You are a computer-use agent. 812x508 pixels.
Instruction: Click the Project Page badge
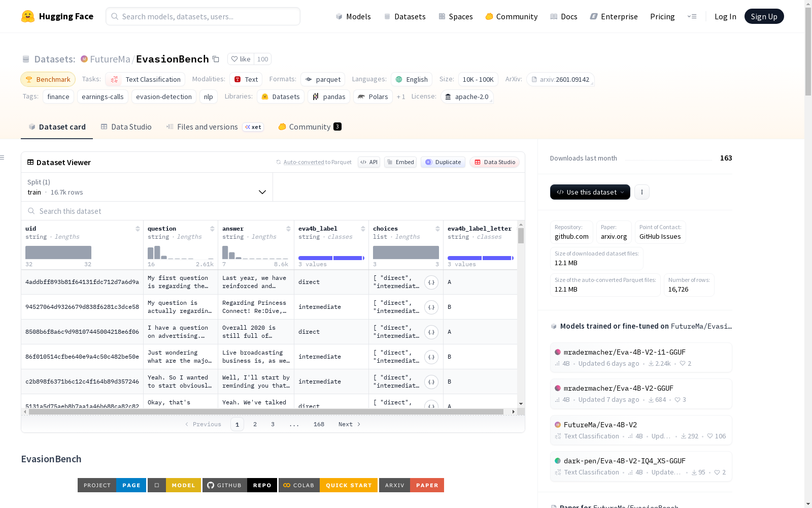click(112, 485)
